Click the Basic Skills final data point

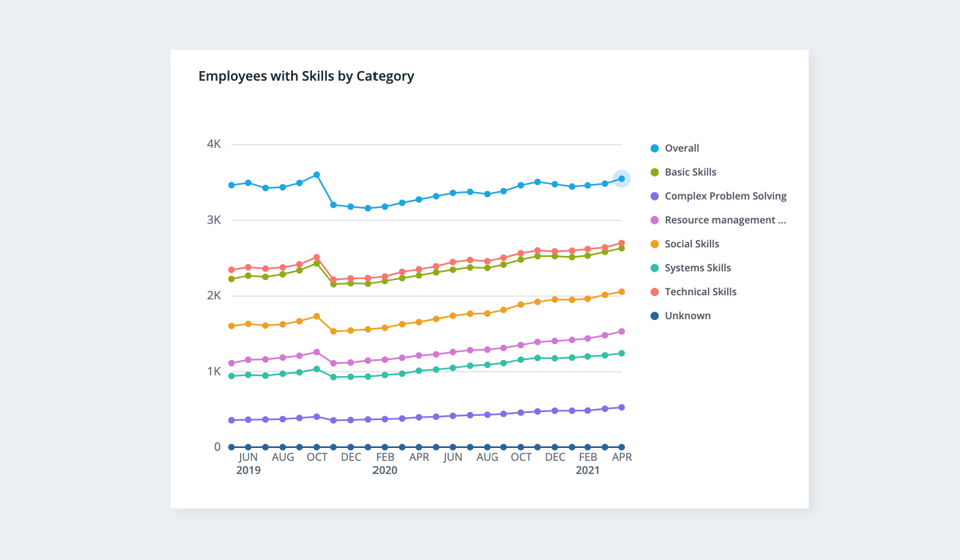click(622, 248)
